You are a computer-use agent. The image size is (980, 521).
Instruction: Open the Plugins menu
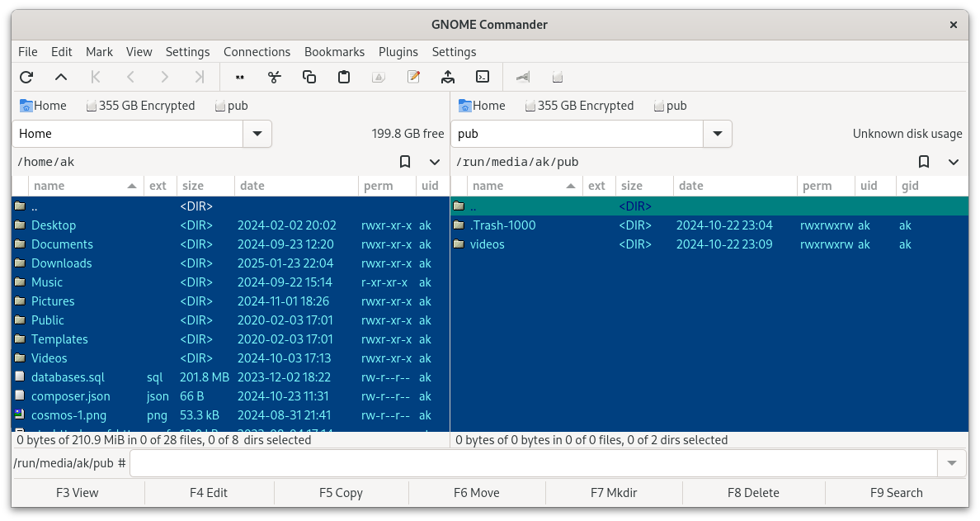(398, 52)
